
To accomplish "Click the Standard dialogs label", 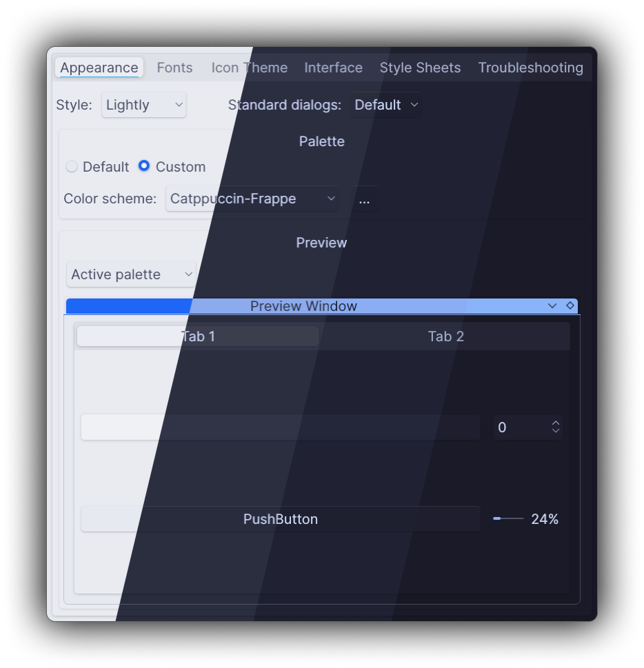I will pyautogui.click(x=285, y=105).
